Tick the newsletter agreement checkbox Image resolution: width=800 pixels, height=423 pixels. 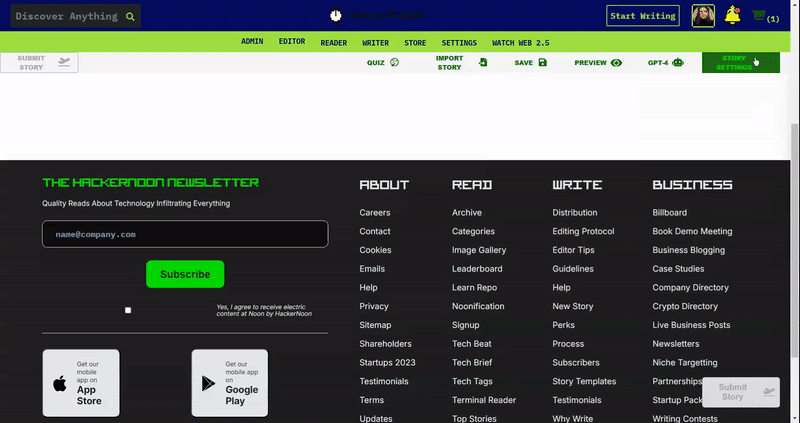128,310
